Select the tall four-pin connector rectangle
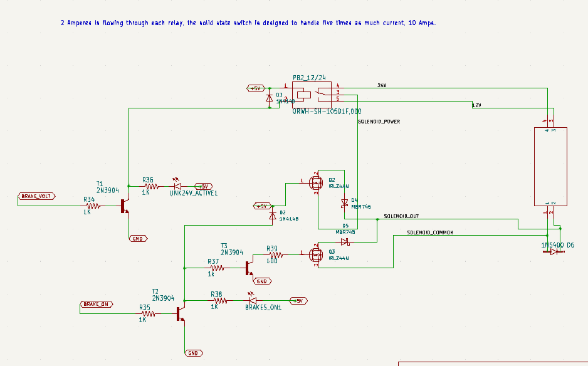The width and height of the screenshot is (588, 366). click(x=550, y=167)
